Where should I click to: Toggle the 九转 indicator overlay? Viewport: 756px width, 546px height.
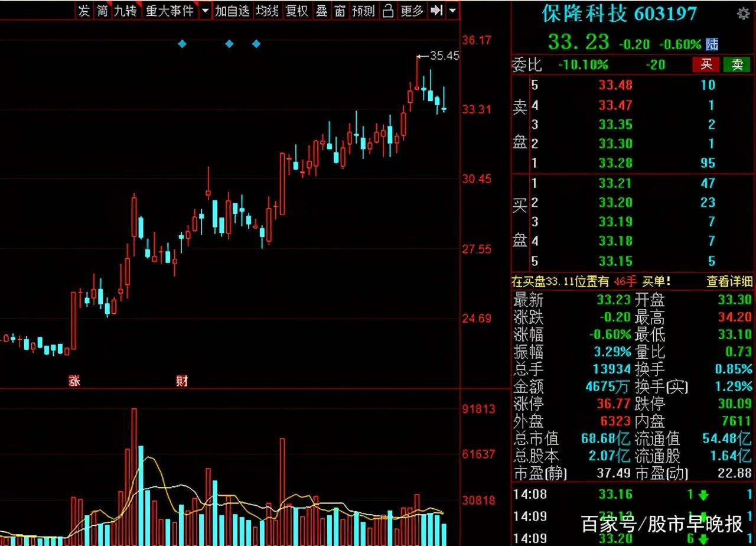pyautogui.click(x=126, y=11)
